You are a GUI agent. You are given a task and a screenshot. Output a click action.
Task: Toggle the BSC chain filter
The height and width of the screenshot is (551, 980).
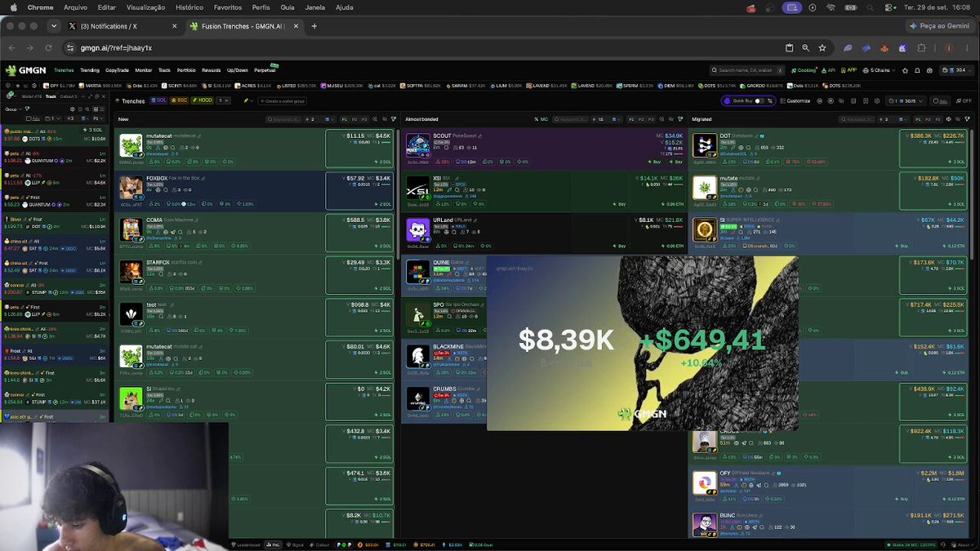pyautogui.click(x=179, y=100)
